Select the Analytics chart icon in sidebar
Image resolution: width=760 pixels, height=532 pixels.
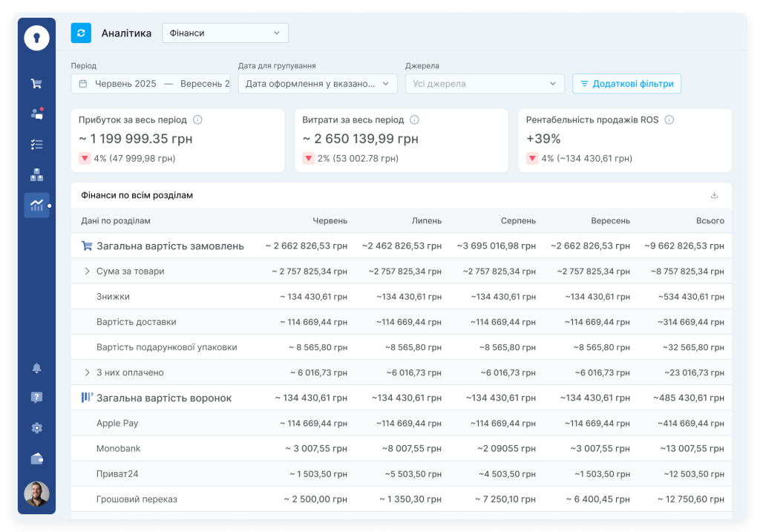click(x=36, y=206)
